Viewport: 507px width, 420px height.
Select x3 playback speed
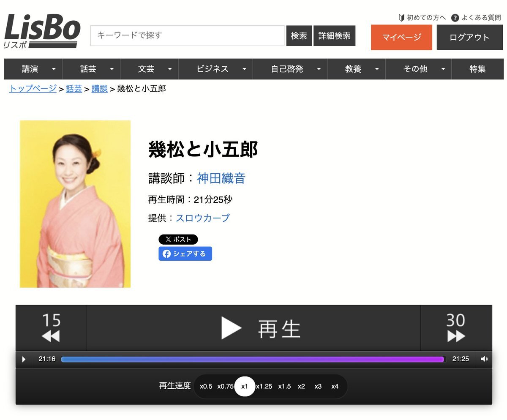click(318, 386)
